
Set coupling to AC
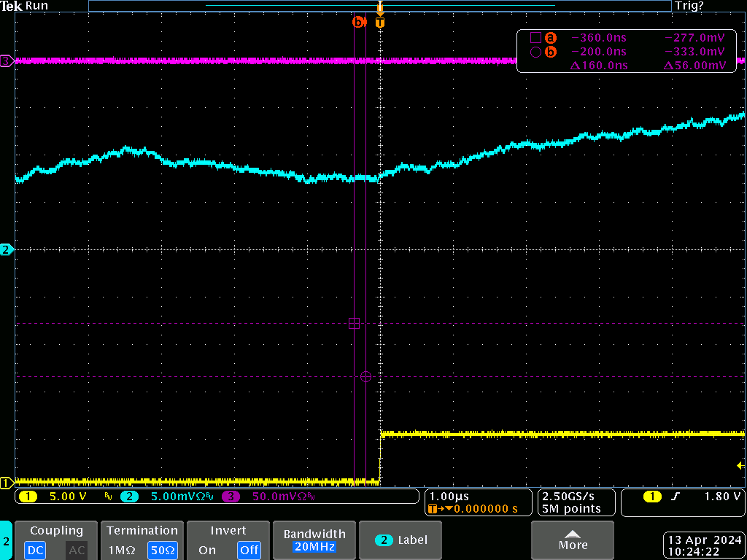77,550
